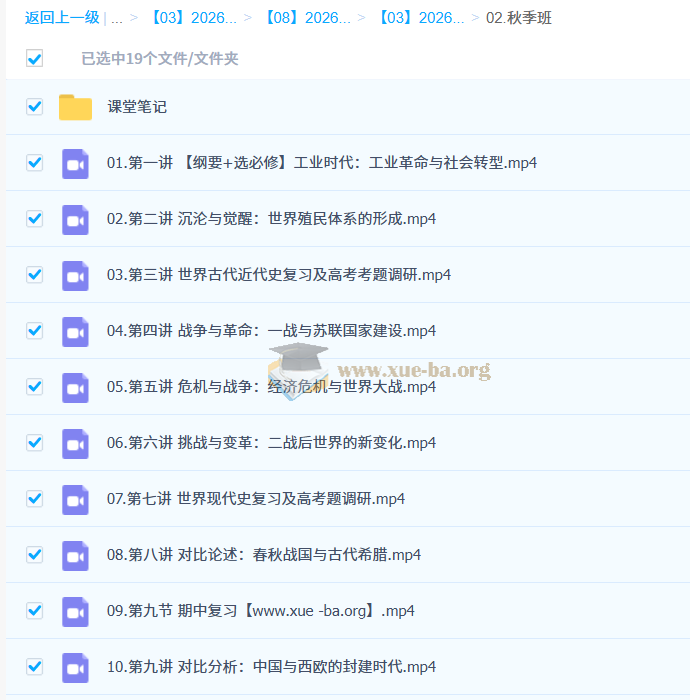Expand the collapsed "..." breadcrumb path
Image resolution: width=690 pixels, height=700 pixels.
click(x=117, y=18)
